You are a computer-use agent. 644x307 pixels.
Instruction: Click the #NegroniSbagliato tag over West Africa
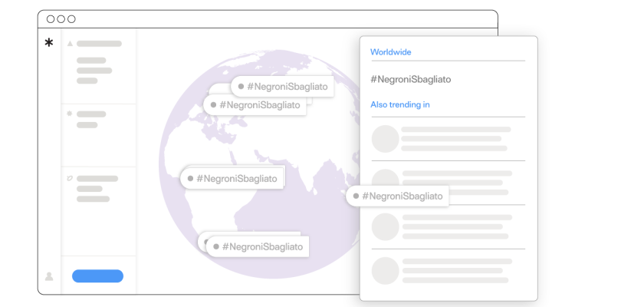232,178
